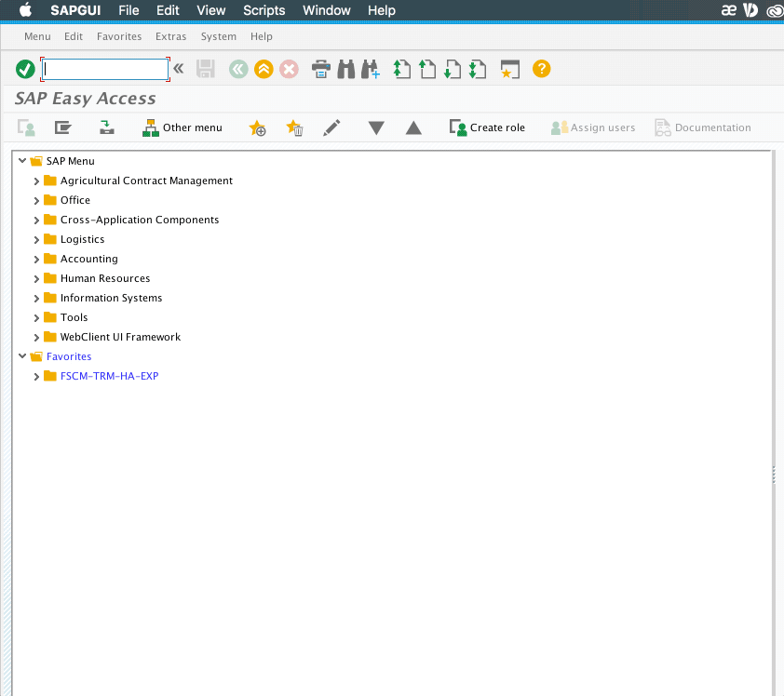784x696 pixels.
Task: Select the Information Systems tree label
Action: click(111, 298)
